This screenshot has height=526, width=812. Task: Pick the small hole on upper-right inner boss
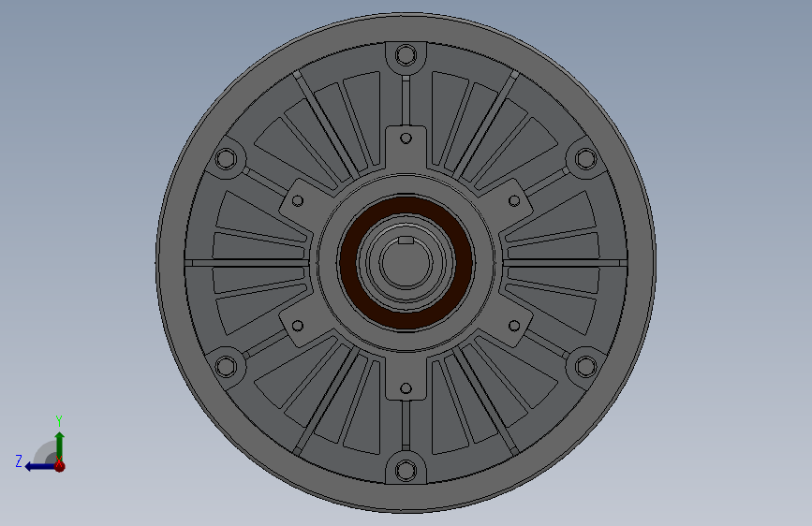(514, 200)
